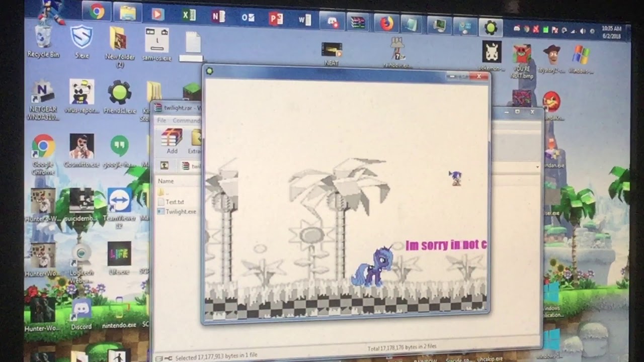This screenshot has width=644, height=362.
Task: Select the NBAT desktop icon
Action: (332, 54)
